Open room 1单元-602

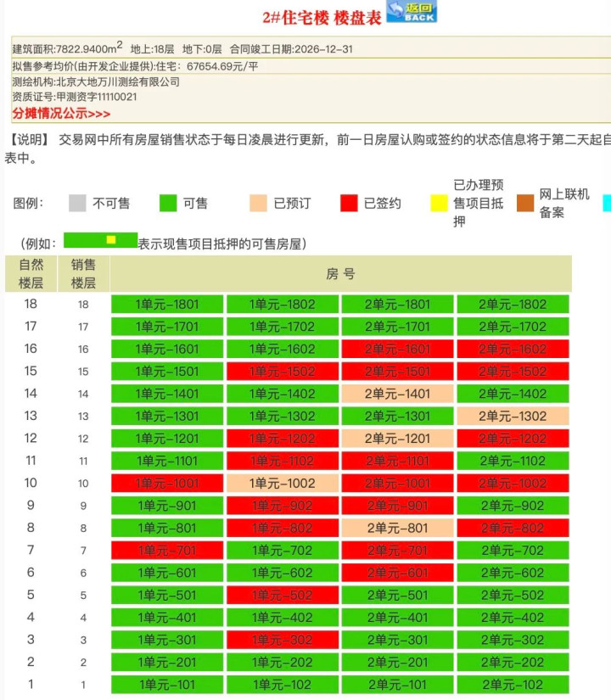click(x=283, y=573)
